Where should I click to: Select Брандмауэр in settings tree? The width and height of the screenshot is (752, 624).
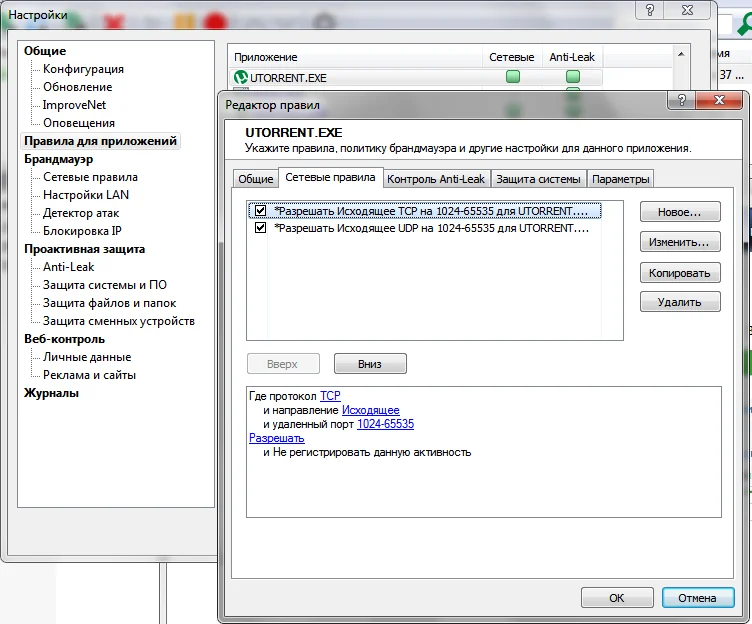59,159
